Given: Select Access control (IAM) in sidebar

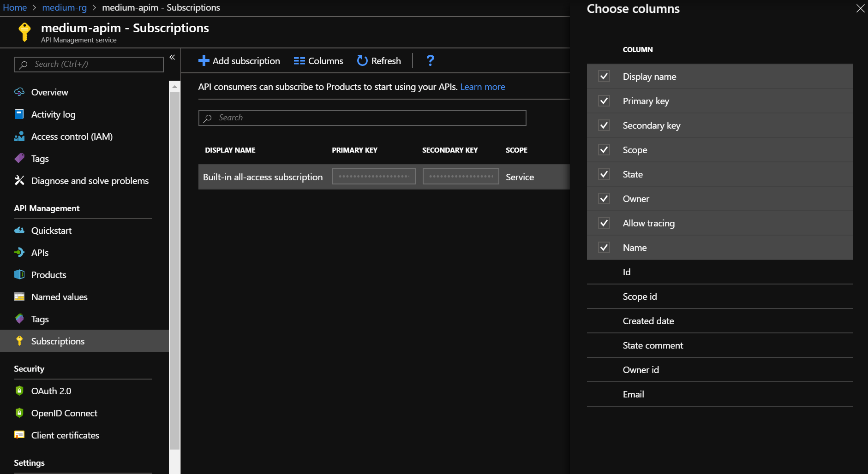Looking at the screenshot, I should click(x=72, y=136).
